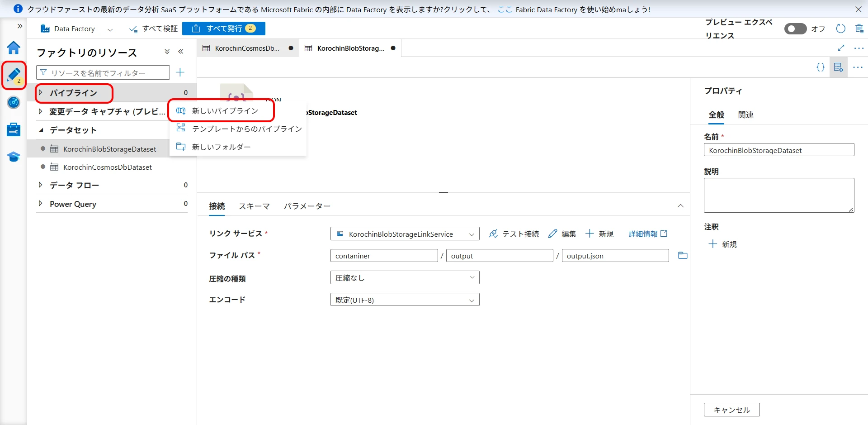Open the リンク サービス dropdown
868x425 pixels.
(405, 234)
